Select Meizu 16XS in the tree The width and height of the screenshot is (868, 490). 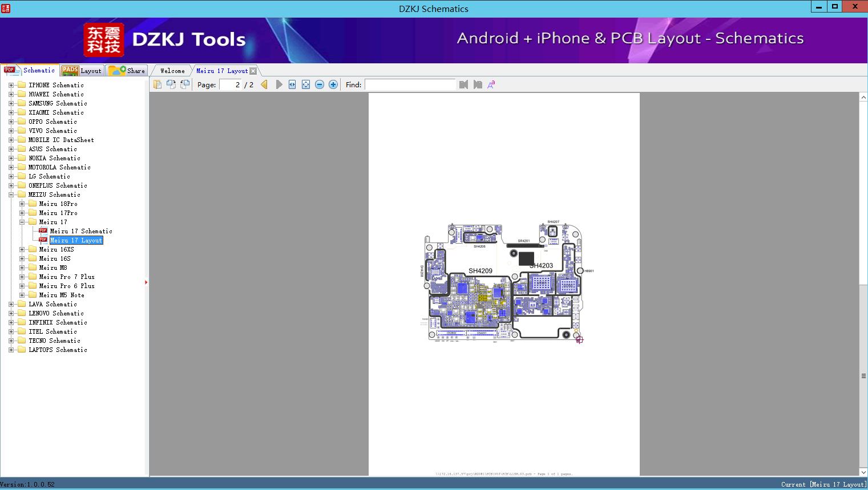point(56,249)
